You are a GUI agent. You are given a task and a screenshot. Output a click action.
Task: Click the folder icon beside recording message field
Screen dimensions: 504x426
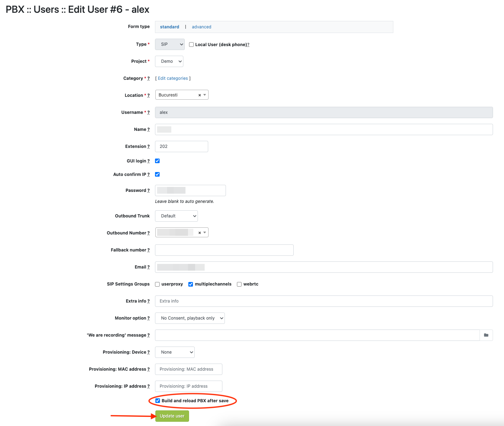[486, 335]
